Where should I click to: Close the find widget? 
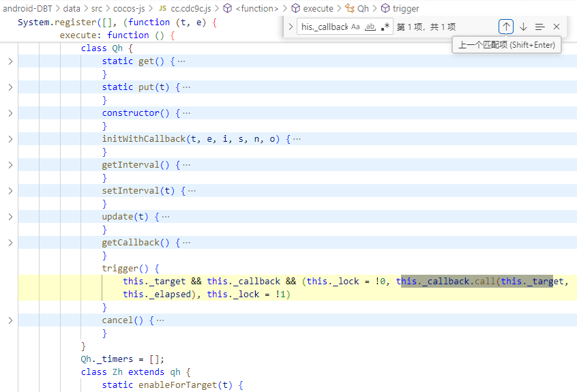(x=557, y=27)
